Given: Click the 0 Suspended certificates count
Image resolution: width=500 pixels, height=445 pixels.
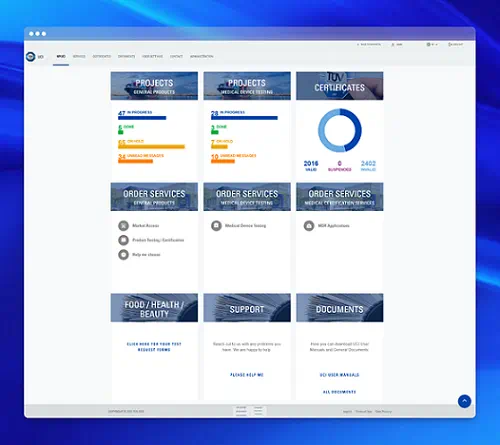Looking at the screenshot, I should pos(340,163).
